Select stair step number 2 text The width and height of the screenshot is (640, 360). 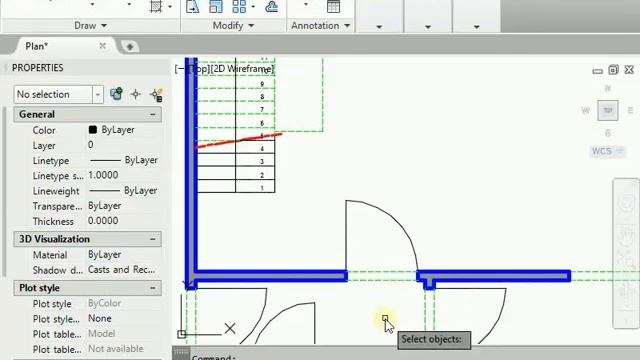262,175
